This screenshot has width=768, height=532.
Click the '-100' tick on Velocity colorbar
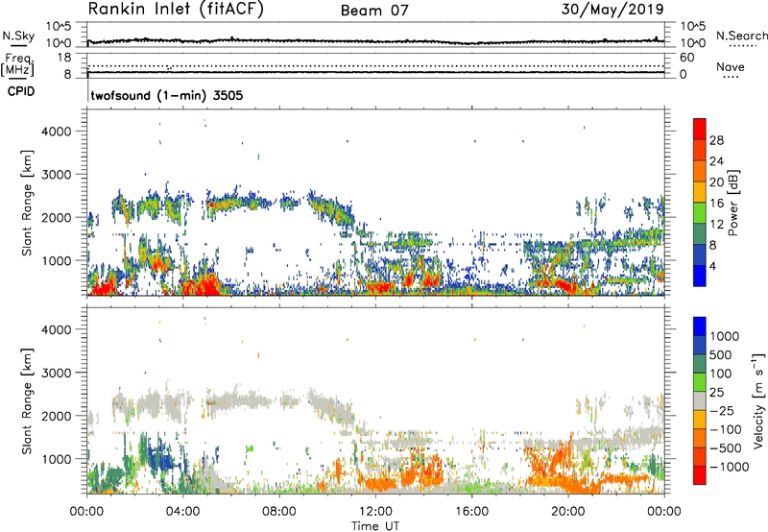pos(726,429)
